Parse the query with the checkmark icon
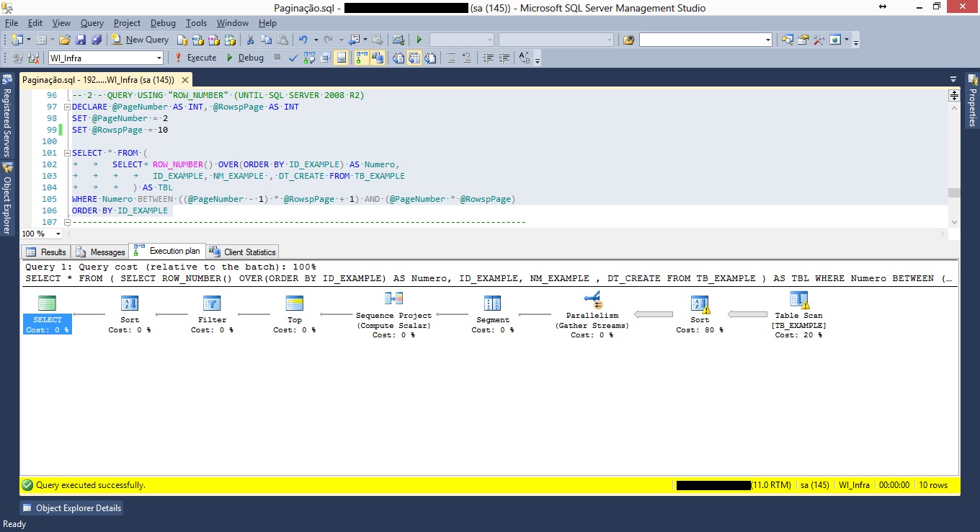Viewport: 980px width, 532px height. click(293, 58)
